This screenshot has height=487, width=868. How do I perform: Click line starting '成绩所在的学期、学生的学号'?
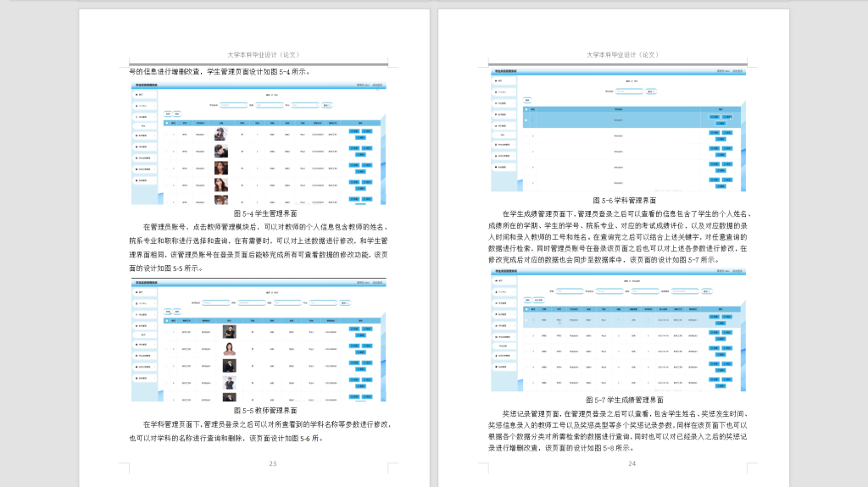point(618,225)
